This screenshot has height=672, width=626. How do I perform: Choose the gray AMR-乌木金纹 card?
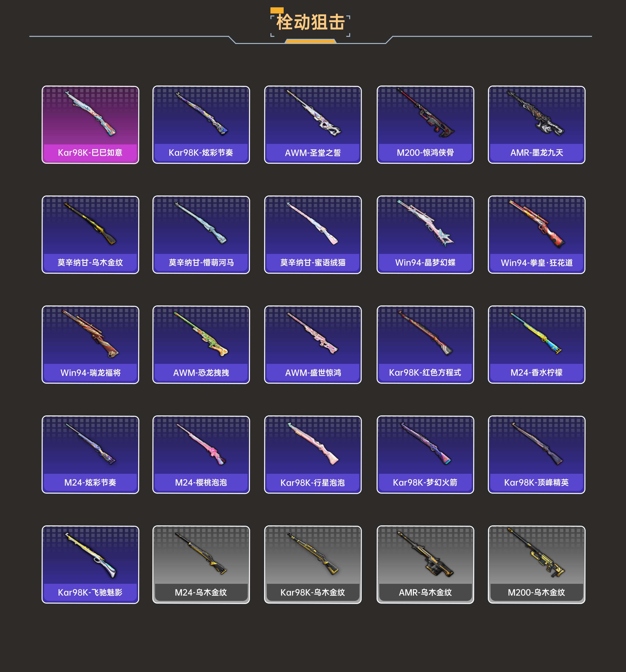(x=425, y=564)
